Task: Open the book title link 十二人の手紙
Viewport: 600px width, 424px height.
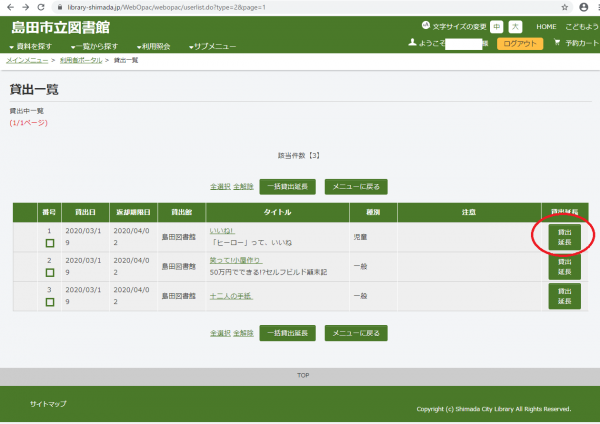Action: coord(230,296)
